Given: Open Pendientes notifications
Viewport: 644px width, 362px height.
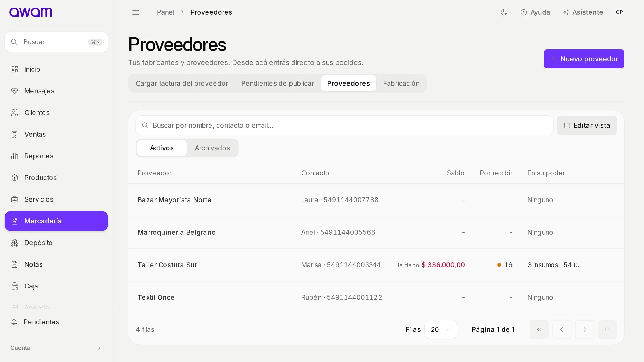Looking at the screenshot, I should 56,322.
